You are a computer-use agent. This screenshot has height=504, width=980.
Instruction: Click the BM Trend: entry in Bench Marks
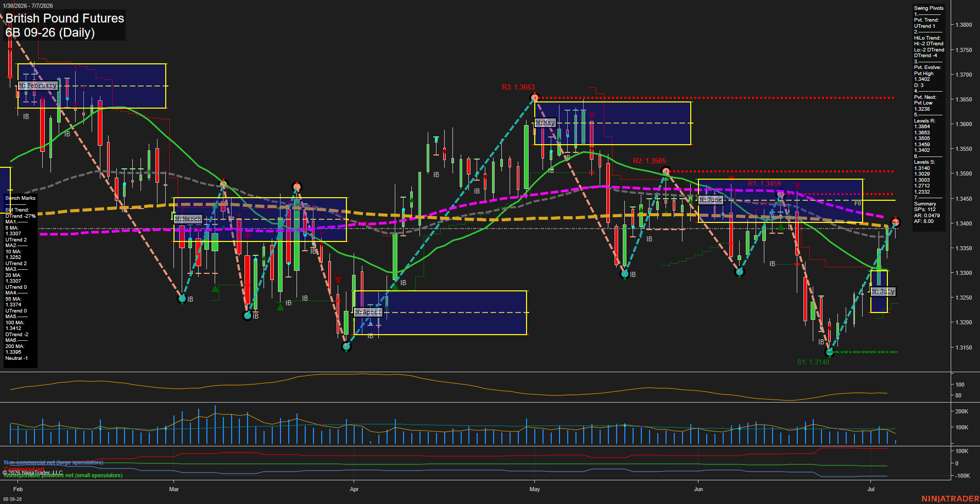(17, 210)
